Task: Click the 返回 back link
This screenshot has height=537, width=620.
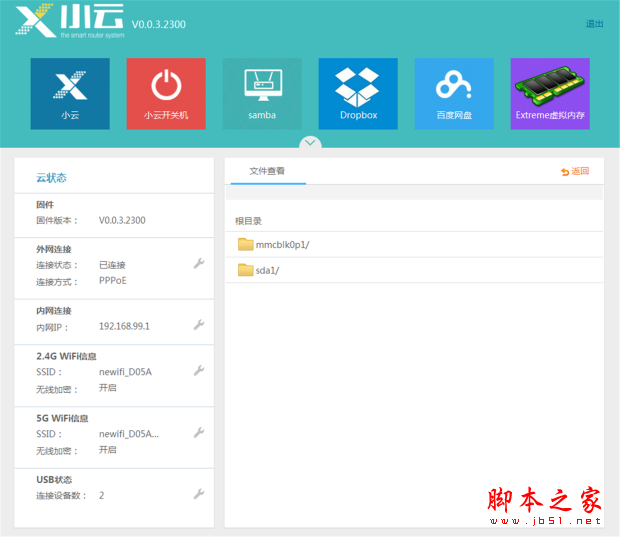Action: [x=575, y=171]
